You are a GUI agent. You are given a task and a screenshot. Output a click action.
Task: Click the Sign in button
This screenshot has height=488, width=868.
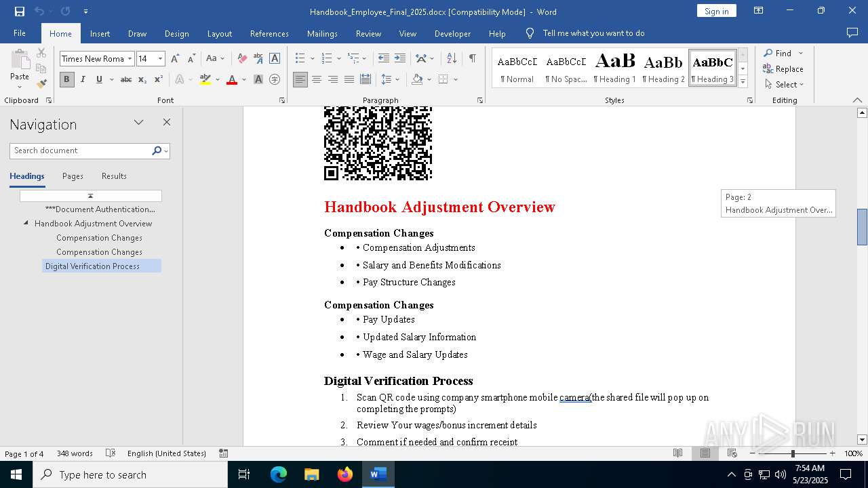[x=716, y=11]
